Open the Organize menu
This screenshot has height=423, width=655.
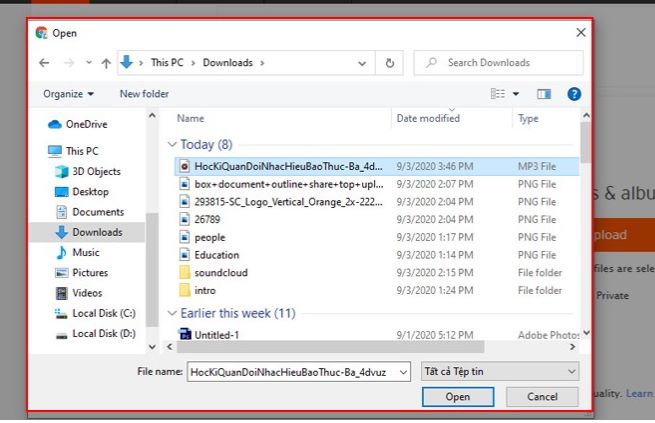click(x=68, y=94)
